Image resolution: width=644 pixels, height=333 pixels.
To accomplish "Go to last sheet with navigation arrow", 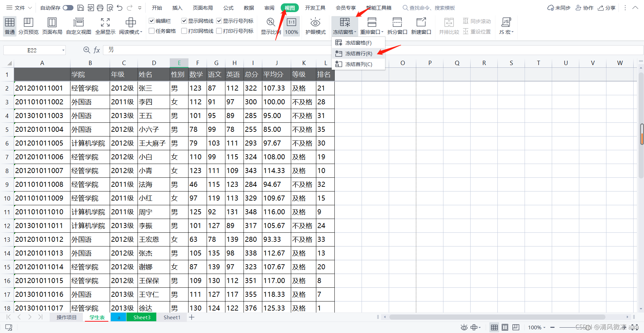I will (x=40, y=317).
